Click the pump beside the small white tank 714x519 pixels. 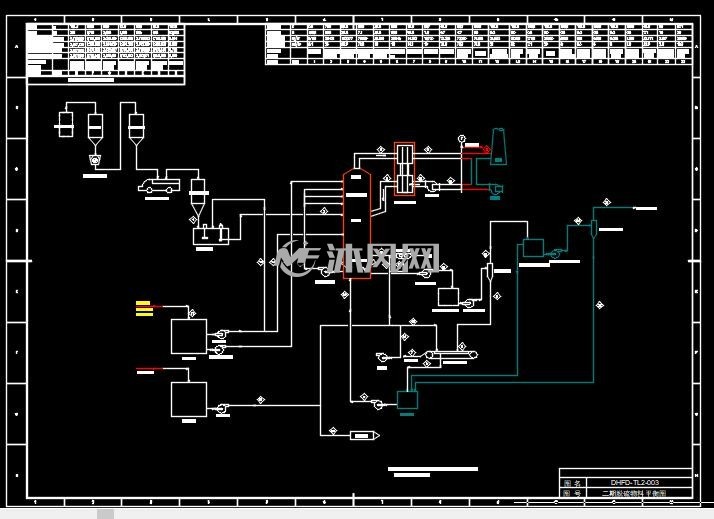(469, 304)
